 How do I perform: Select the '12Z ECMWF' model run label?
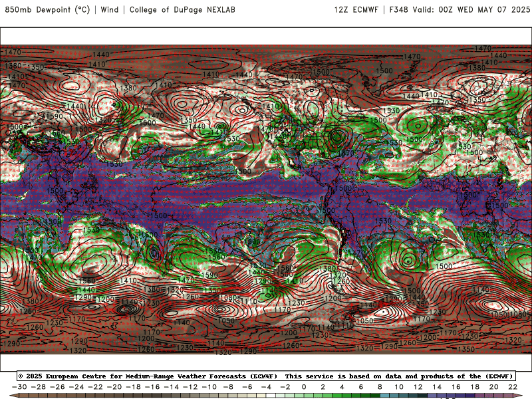click(x=356, y=9)
